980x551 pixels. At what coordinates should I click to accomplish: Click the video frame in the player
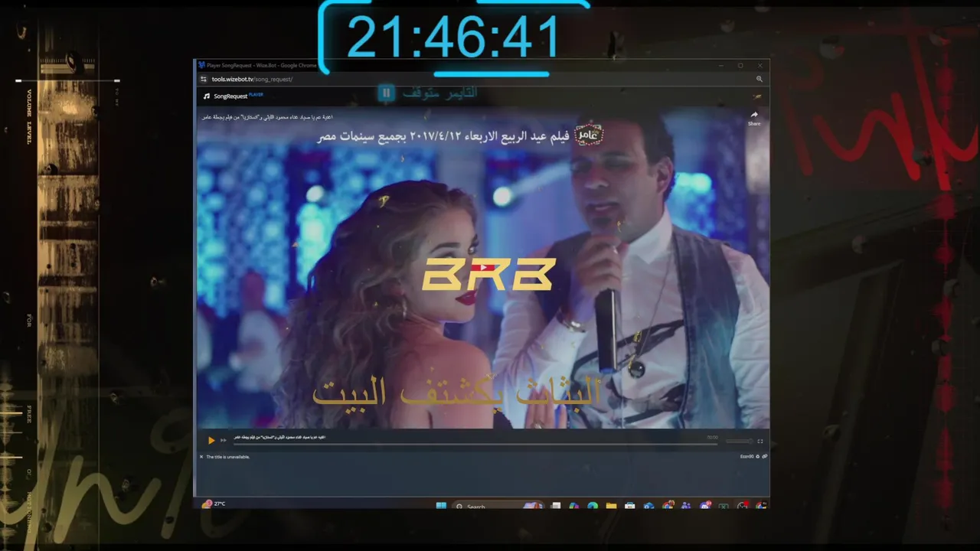483,268
